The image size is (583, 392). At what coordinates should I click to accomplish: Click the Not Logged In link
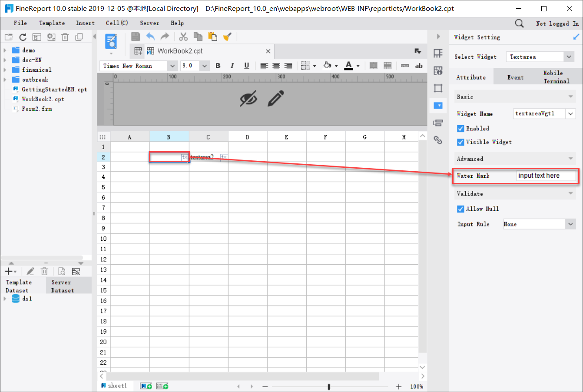[557, 23]
